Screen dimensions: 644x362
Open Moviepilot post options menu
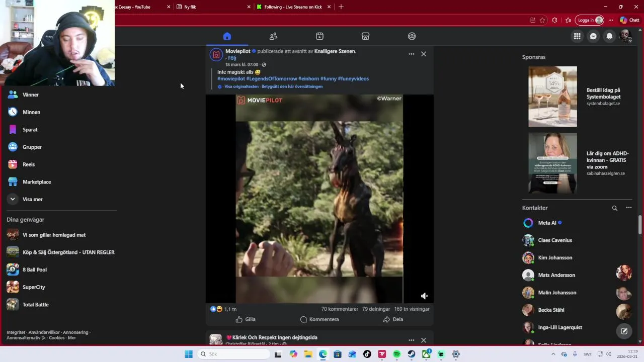411,54
